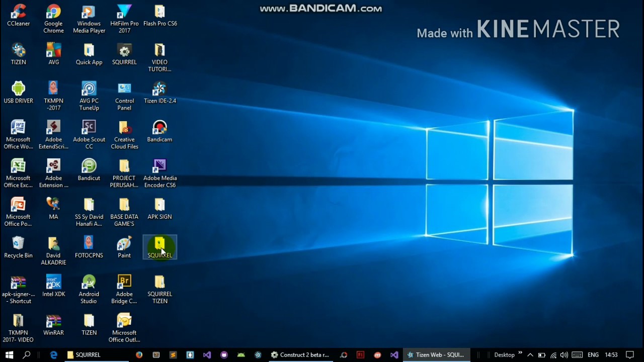Select the Recycle Bin icon

tap(19, 247)
